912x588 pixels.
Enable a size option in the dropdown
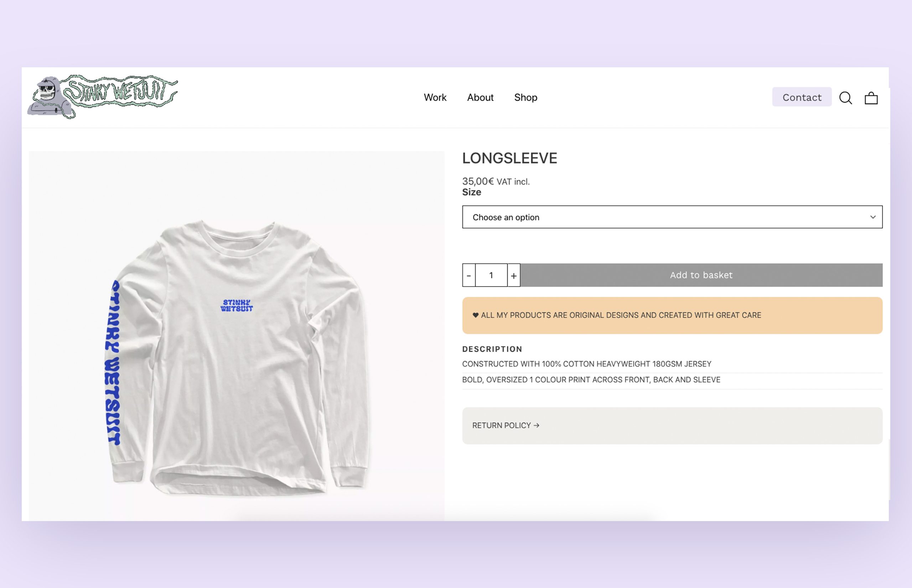672,217
